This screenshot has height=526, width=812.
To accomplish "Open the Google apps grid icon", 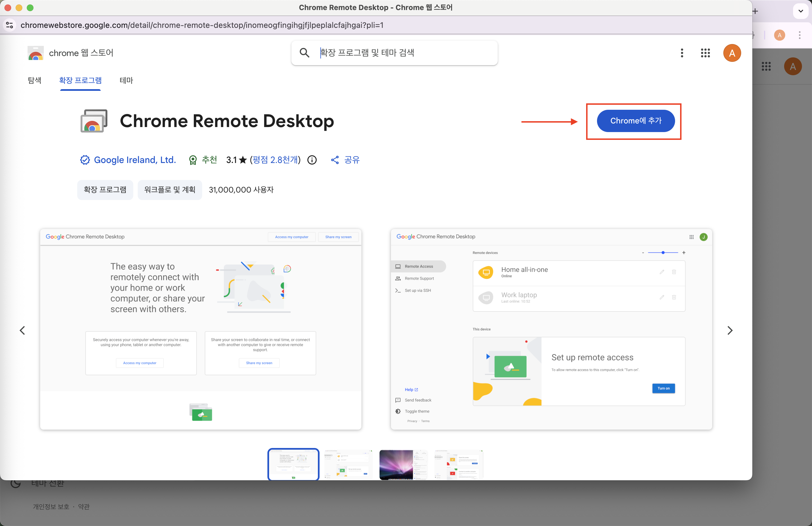I will point(705,53).
